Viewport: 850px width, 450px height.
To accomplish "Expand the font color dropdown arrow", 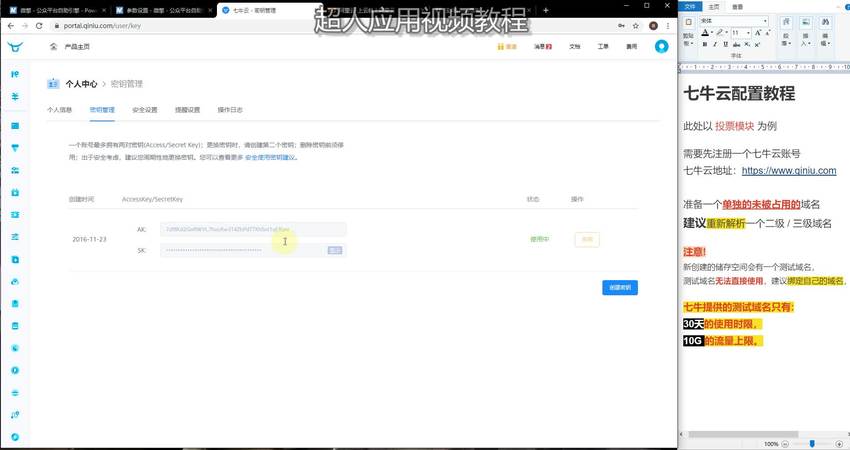I will pyautogui.click(x=712, y=32).
